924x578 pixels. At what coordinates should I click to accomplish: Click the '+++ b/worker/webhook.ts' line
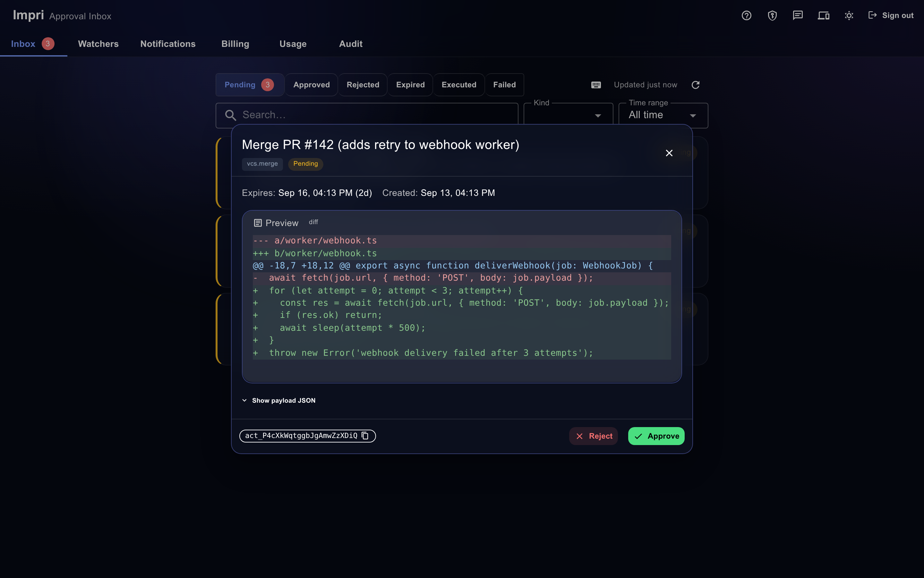point(462,253)
